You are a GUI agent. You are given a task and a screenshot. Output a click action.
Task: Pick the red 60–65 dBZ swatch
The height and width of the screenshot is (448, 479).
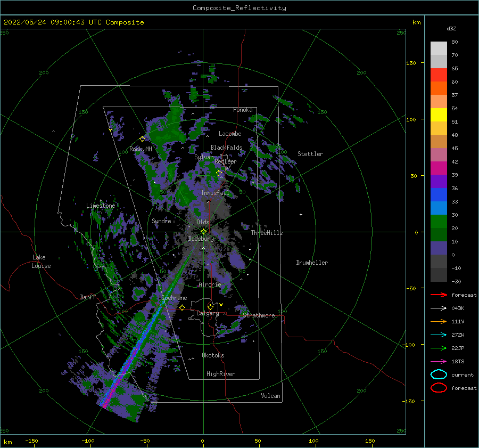coord(439,75)
